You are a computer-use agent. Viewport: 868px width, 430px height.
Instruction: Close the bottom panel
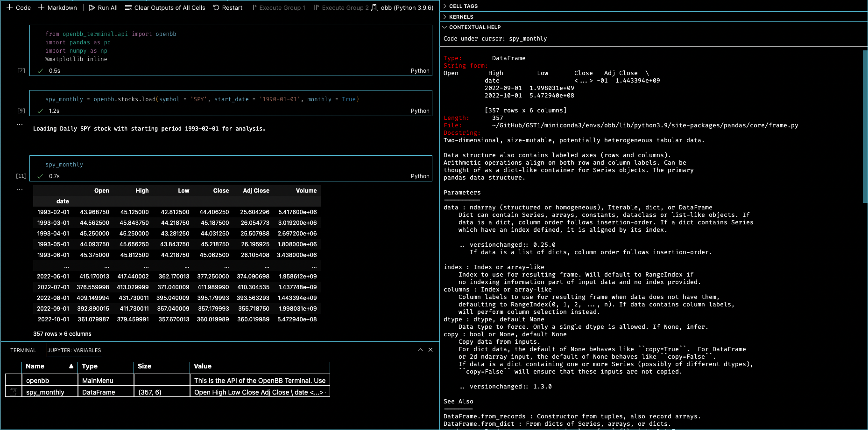click(430, 350)
